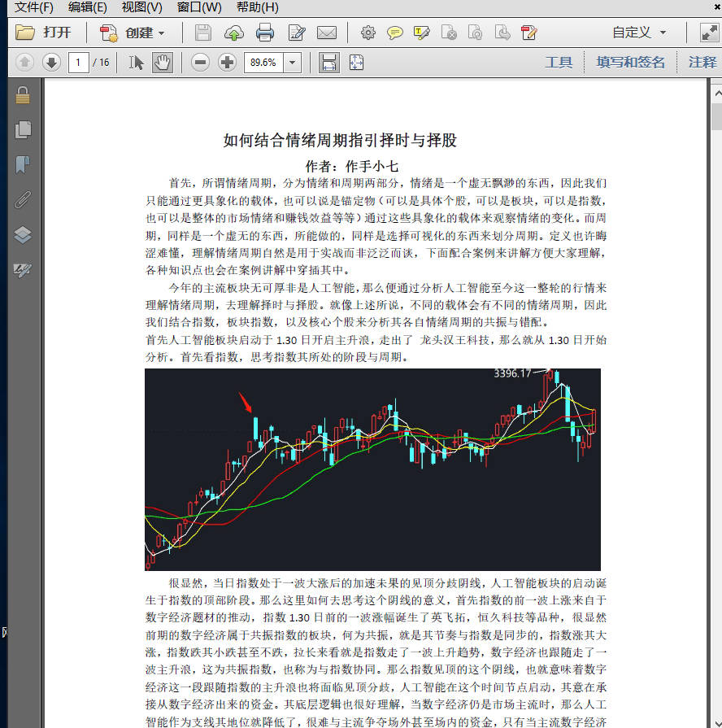Select the highlight text tool icon

click(x=422, y=33)
